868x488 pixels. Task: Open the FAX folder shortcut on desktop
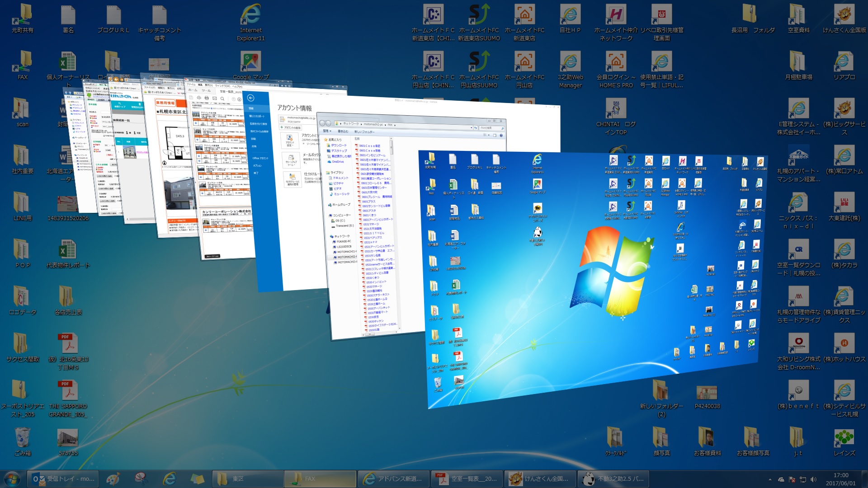(23, 66)
